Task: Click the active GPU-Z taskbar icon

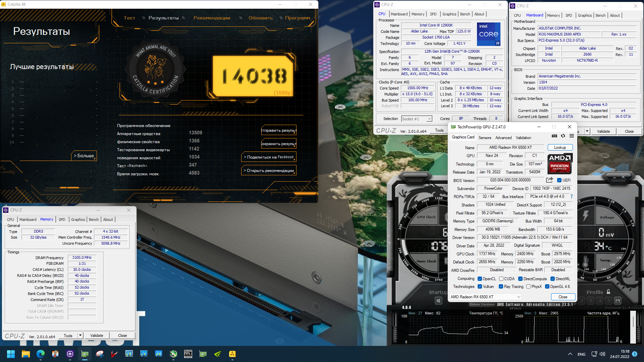Action: pos(85,354)
